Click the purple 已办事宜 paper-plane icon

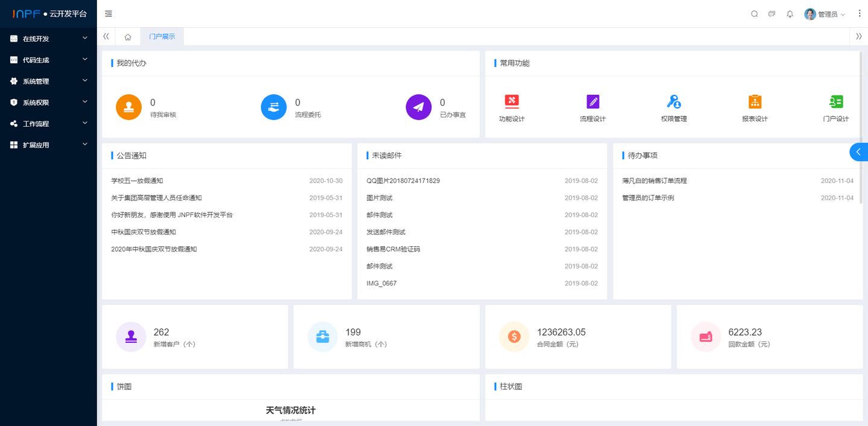pos(418,107)
